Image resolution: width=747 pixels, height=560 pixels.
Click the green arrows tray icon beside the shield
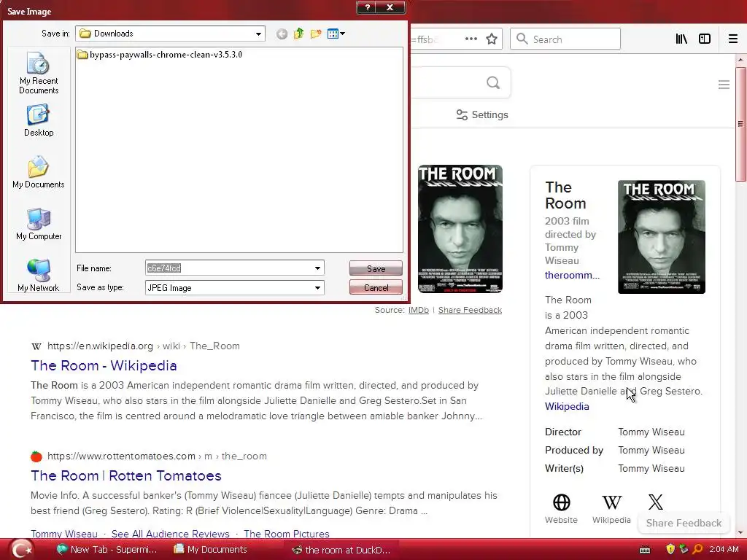[x=684, y=549]
